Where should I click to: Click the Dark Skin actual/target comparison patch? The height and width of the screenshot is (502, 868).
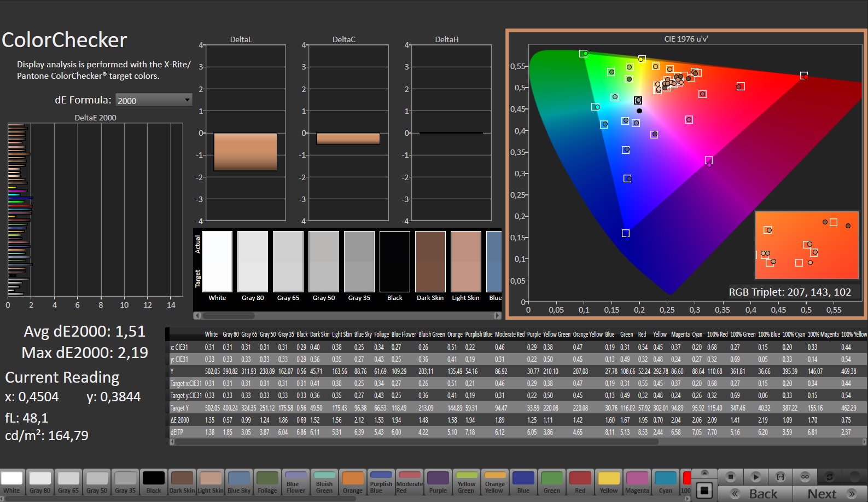[430, 262]
